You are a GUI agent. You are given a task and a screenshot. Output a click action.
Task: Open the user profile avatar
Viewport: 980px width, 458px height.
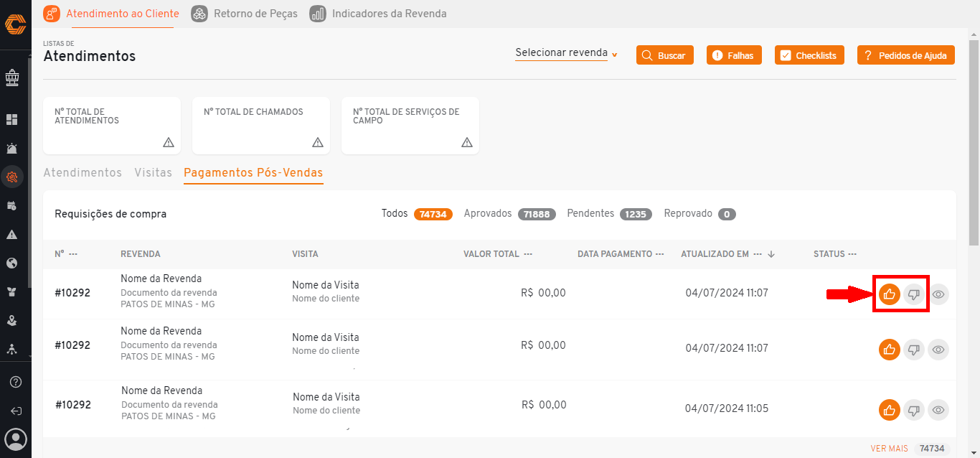pos(16,438)
